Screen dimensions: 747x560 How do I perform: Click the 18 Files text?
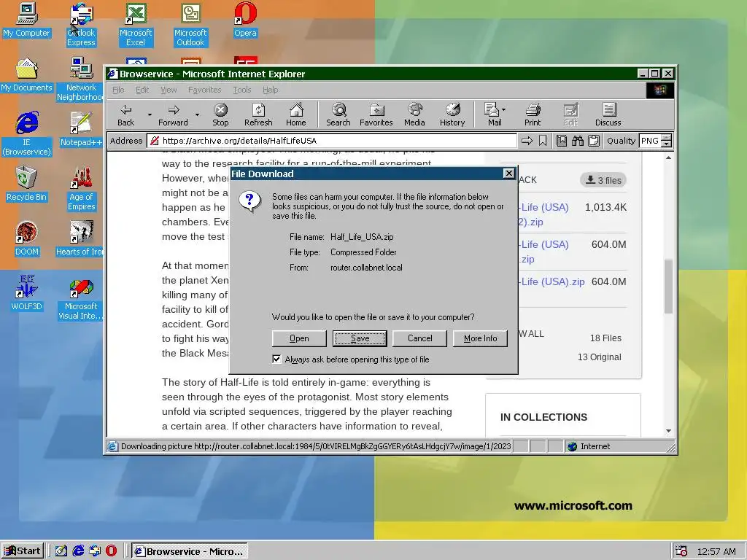point(605,338)
